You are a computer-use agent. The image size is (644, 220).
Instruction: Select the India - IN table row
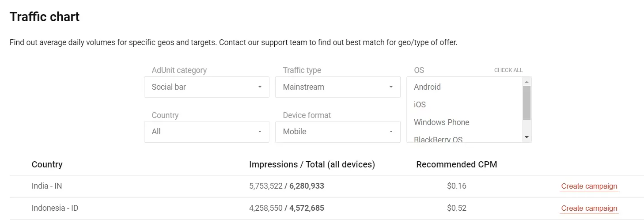(x=47, y=186)
